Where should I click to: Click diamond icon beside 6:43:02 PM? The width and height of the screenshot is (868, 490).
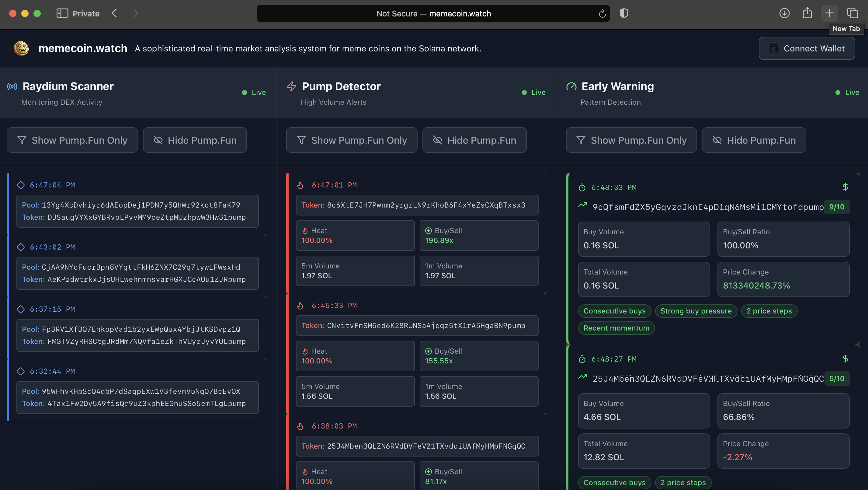(x=21, y=247)
